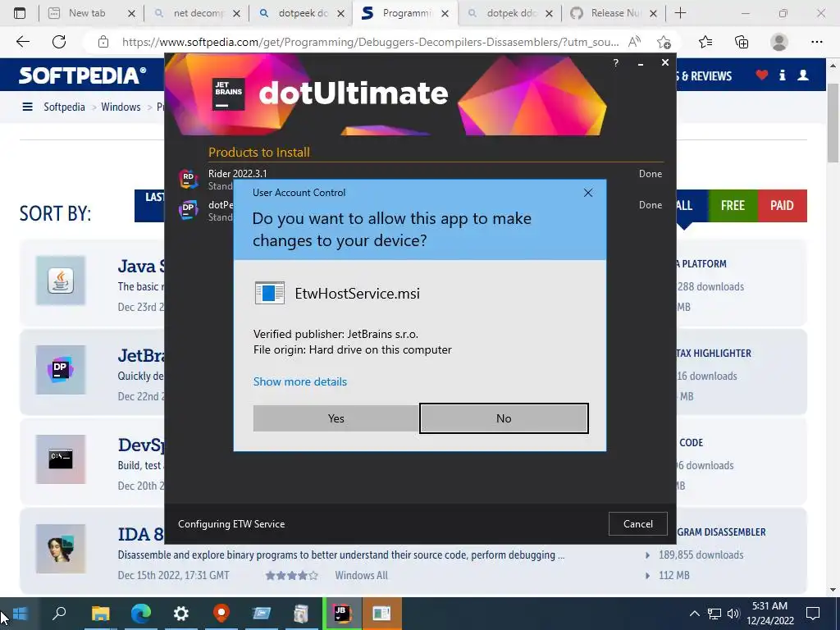The width and height of the screenshot is (840, 630).
Task: Click the Rider product icon
Action: coord(188,179)
